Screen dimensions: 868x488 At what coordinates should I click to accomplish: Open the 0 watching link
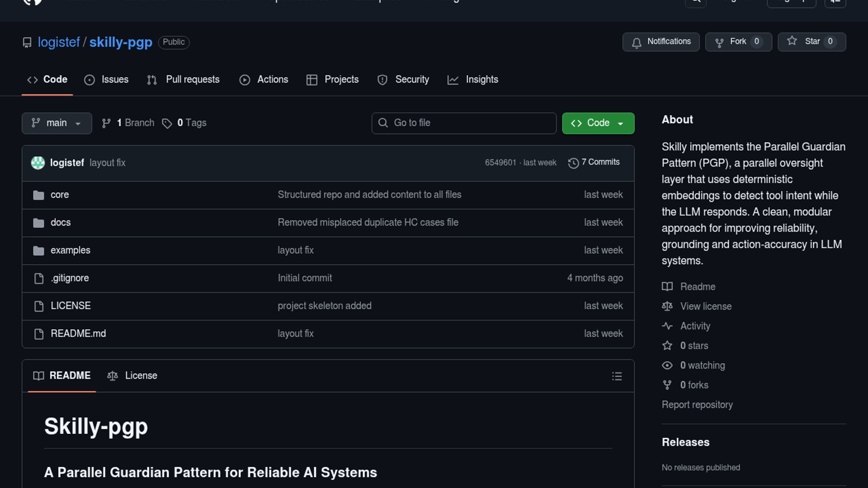tap(702, 365)
